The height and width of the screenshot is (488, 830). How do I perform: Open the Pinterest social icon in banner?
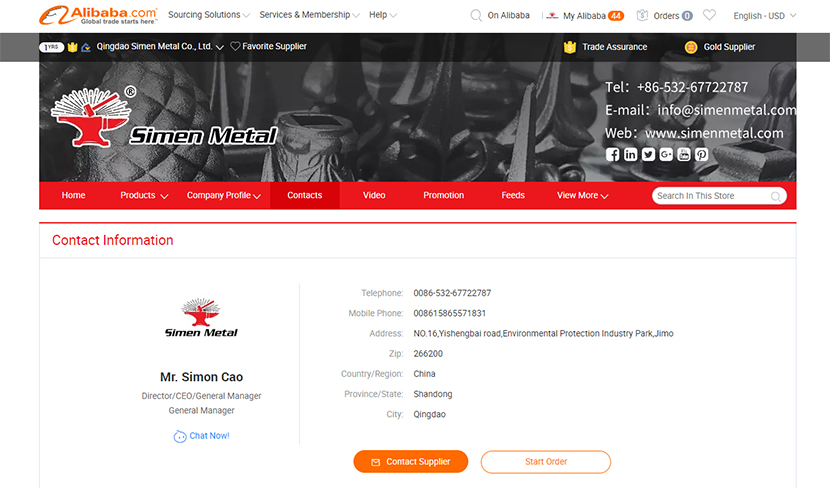click(701, 154)
